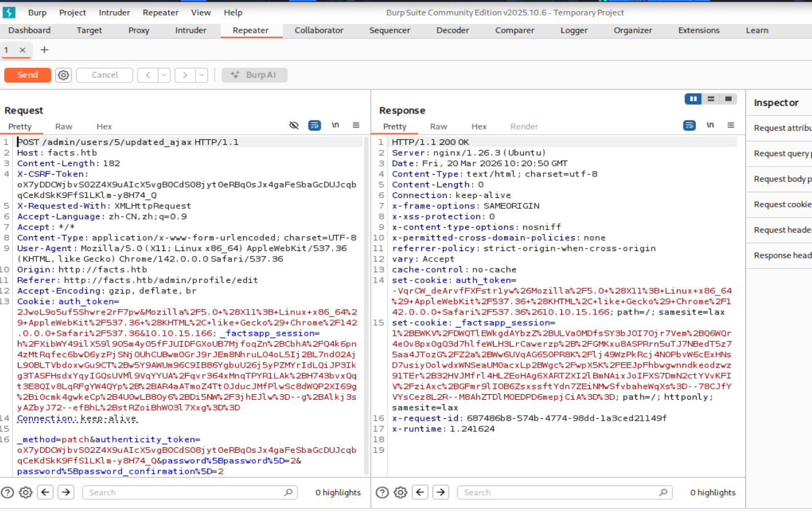Screen dimensions: 812x512
Task: Close Repeater tab 1
Action: point(23,50)
